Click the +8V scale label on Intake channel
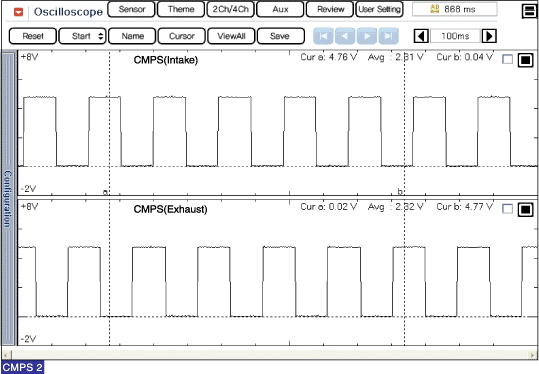The width and height of the screenshot is (539, 374). 29,57
